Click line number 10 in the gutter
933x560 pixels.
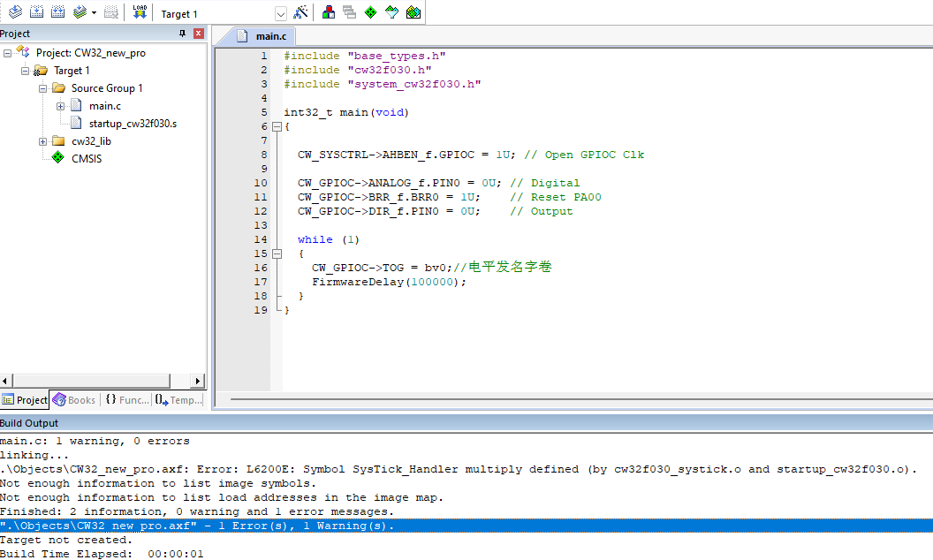(x=261, y=184)
